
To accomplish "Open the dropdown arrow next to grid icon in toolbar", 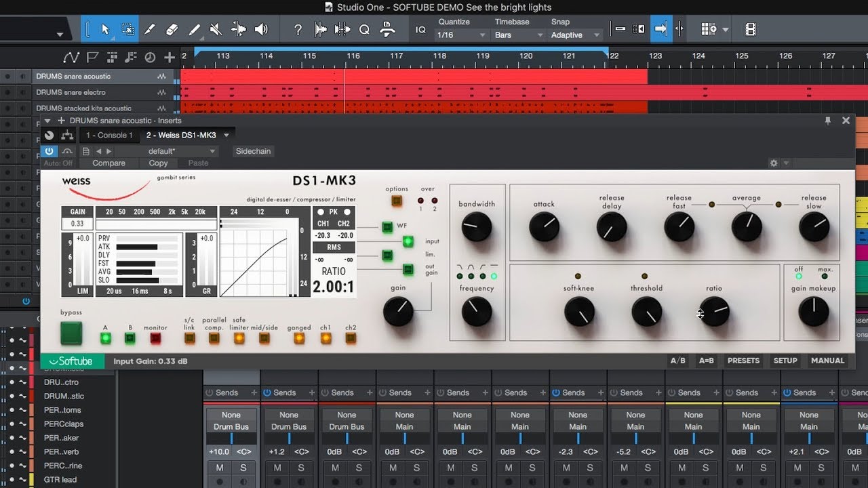I will [726, 30].
